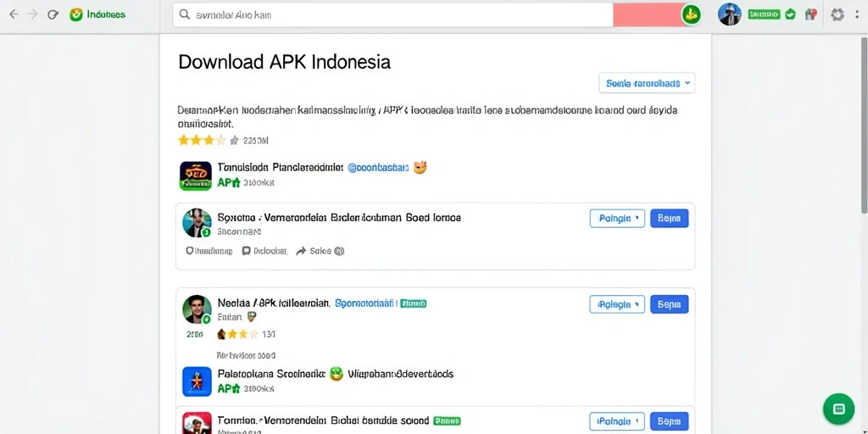Select the comment icon on the first card

pyautogui.click(x=246, y=251)
